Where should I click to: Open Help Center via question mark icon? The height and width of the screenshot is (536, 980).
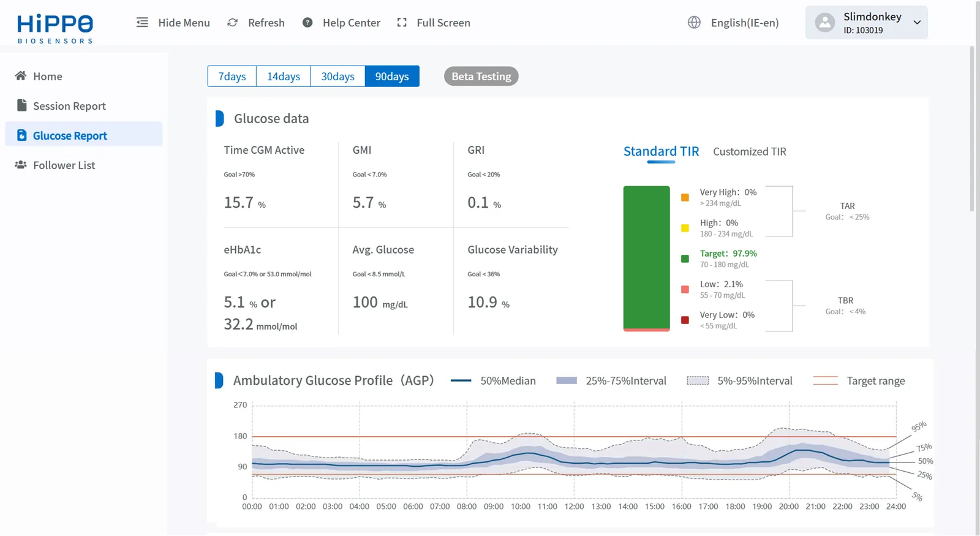pyautogui.click(x=307, y=23)
